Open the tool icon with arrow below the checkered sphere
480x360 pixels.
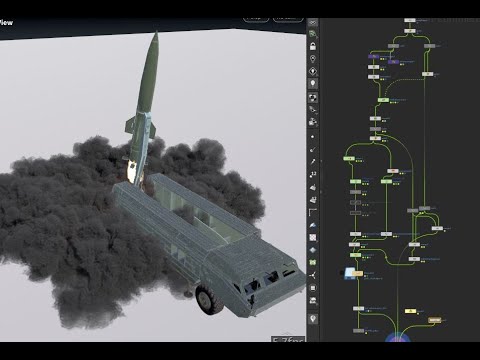[x=313, y=110]
